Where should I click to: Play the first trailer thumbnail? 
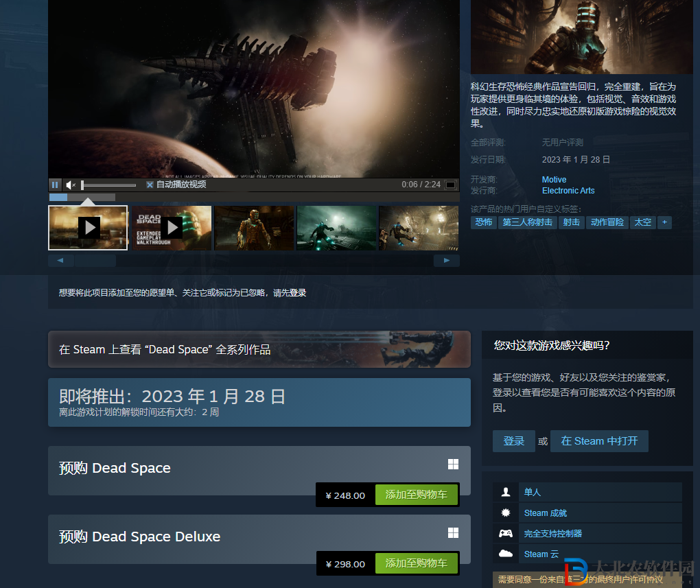point(88,228)
